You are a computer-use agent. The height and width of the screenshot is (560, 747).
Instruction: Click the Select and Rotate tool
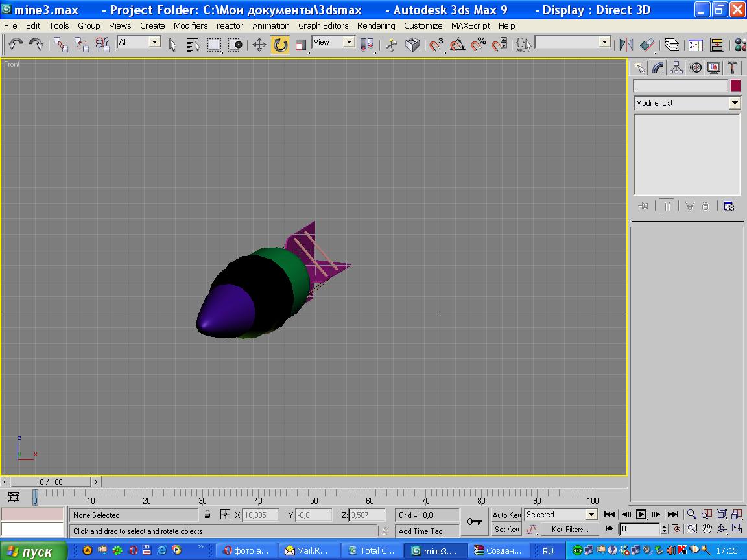coord(280,45)
